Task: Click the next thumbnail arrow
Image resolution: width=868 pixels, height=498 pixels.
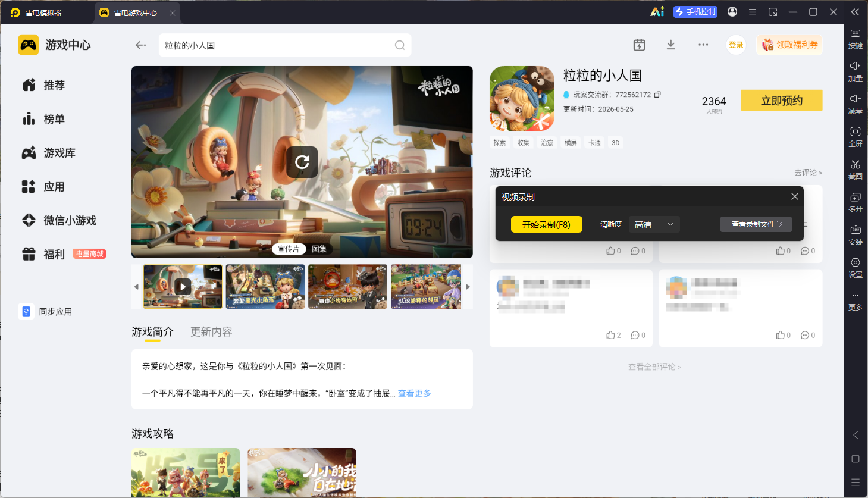Action: point(468,287)
